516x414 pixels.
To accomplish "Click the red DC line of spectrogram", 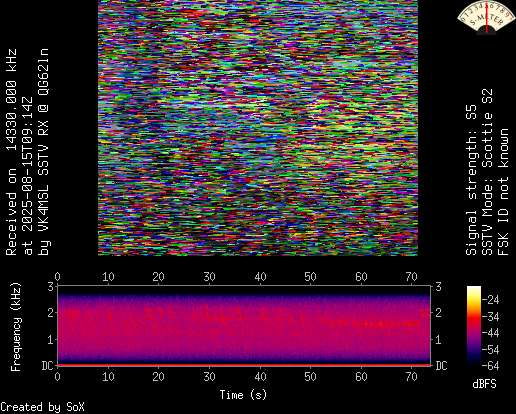I will point(244,365).
